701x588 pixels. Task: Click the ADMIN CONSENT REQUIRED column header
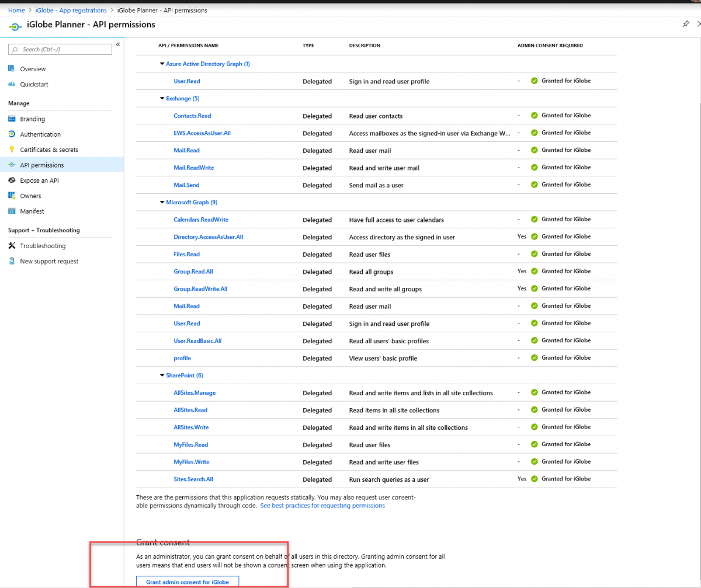pos(550,46)
